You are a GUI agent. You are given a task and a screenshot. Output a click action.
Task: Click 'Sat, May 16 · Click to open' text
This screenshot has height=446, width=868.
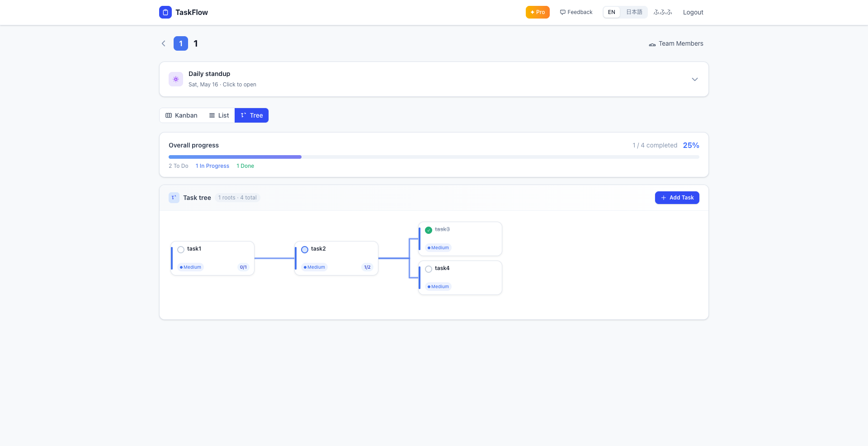(222, 85)
